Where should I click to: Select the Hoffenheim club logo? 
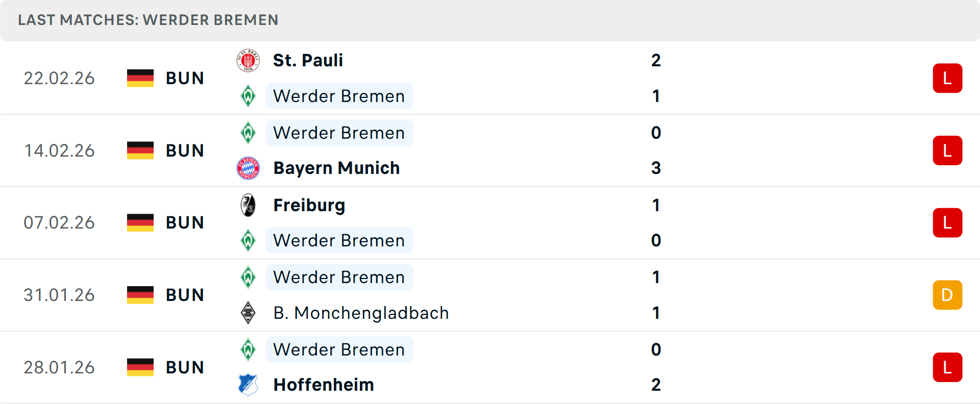(248, 385)
